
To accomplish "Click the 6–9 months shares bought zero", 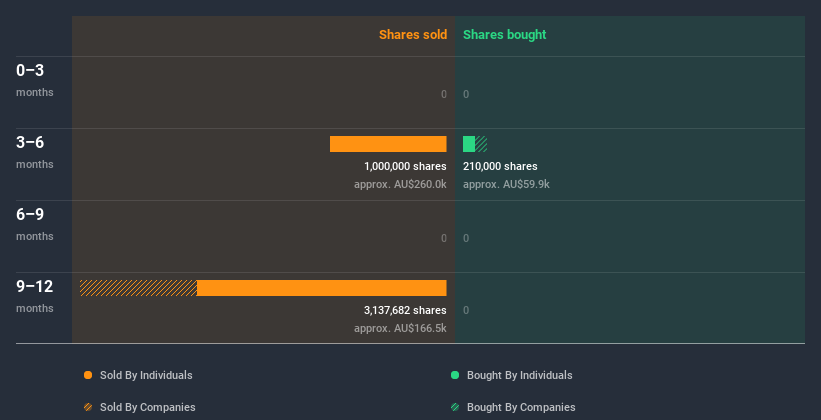I will [x=466, y=238].
